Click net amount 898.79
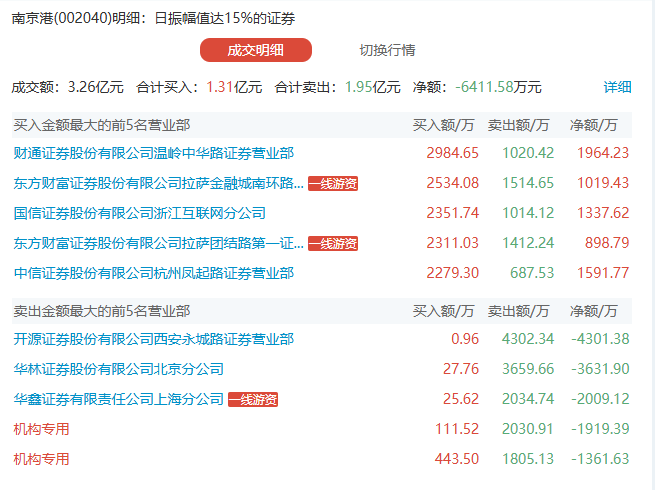 (x=607, y=243)
